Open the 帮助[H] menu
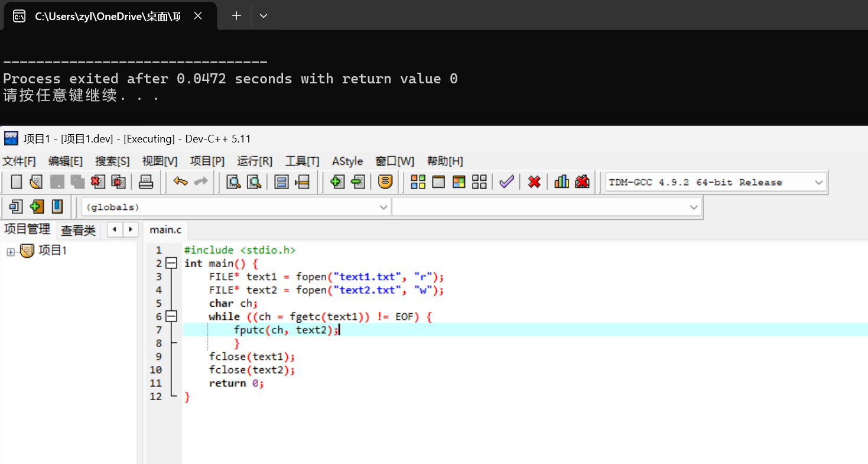Viewport: 868px width, 464px height. tap(445, 161)
